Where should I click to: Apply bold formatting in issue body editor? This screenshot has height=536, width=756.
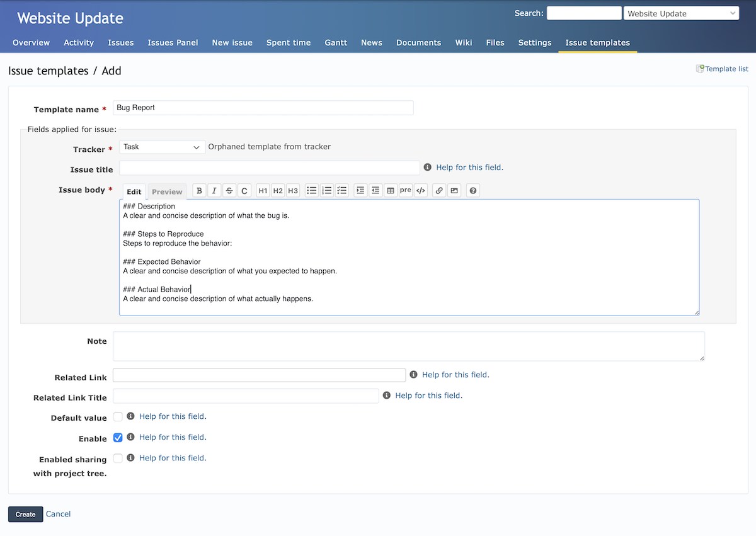click(199, 190)
